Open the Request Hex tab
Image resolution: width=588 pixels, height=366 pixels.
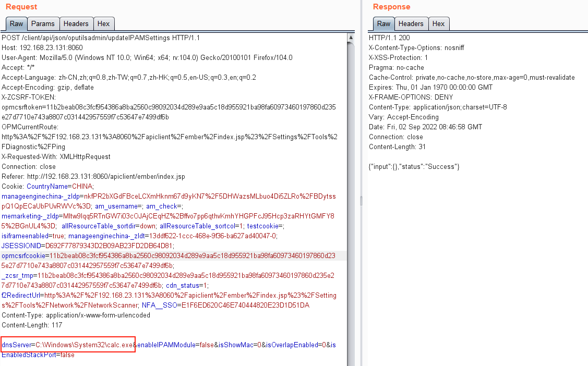point(103,23)
